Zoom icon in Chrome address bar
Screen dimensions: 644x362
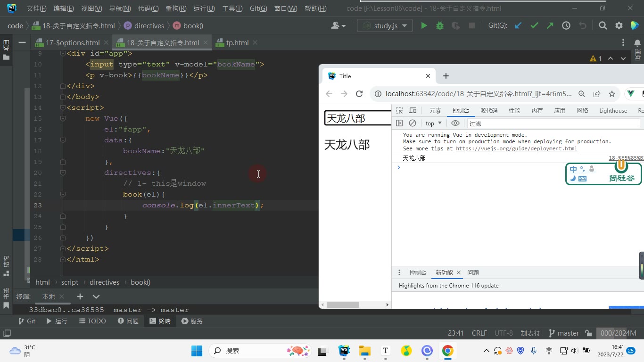(582, 94)
